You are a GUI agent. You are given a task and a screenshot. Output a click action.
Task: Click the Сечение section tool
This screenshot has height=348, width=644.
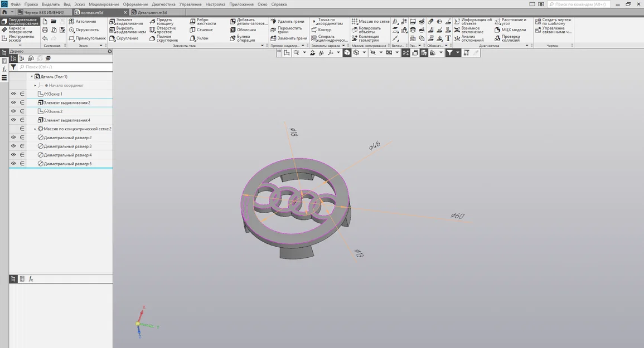tap(201, 30)
